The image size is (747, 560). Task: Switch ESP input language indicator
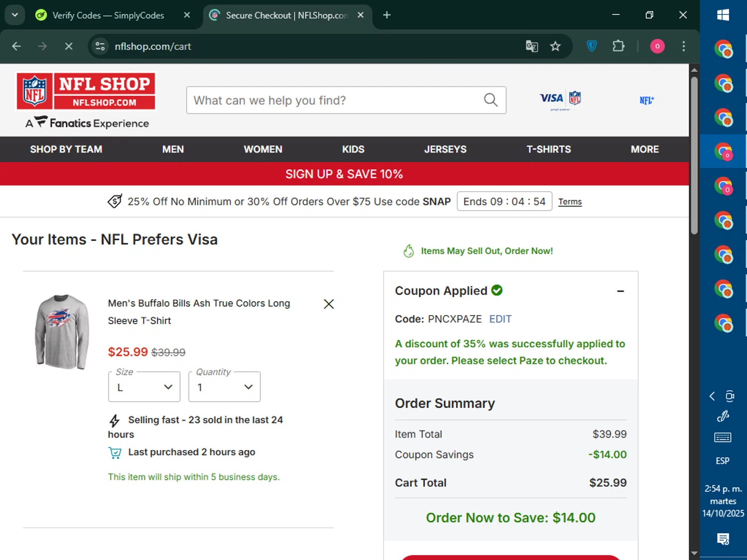[x=723, y=461]
